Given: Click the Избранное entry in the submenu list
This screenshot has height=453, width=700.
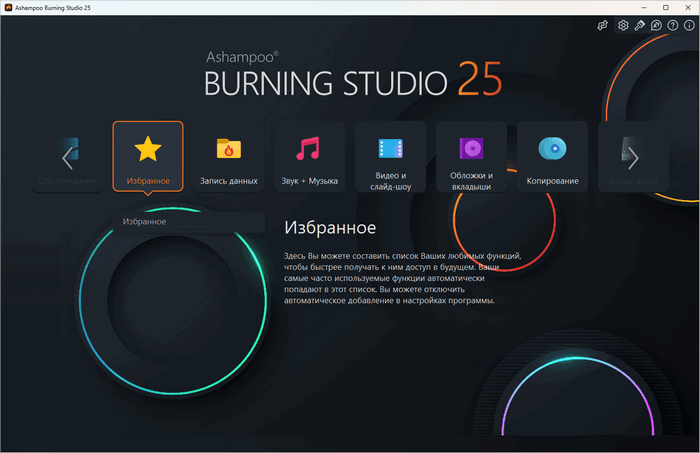Looking at the screenshot, I should click(x=188, y=222).
